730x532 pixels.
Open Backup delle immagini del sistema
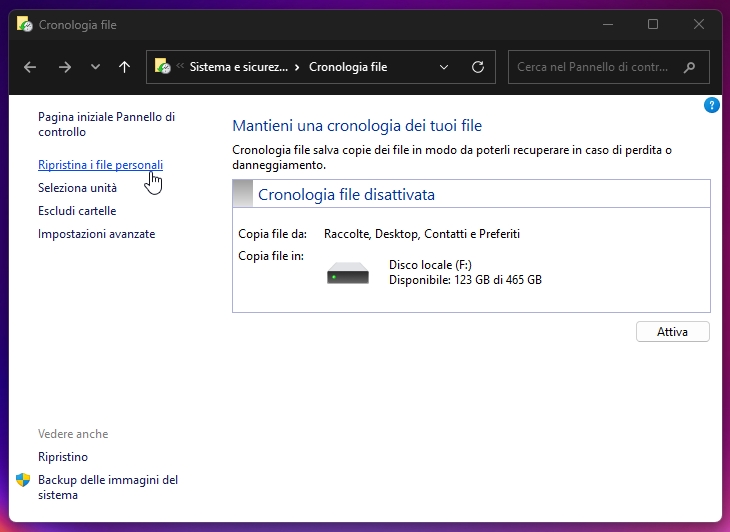pyautogui.click(x=108, y=487)
